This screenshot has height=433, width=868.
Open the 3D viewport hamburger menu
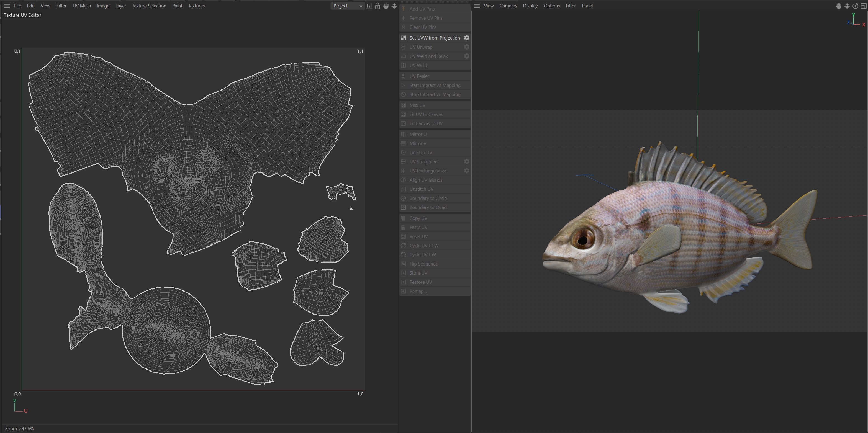(477, 6)
